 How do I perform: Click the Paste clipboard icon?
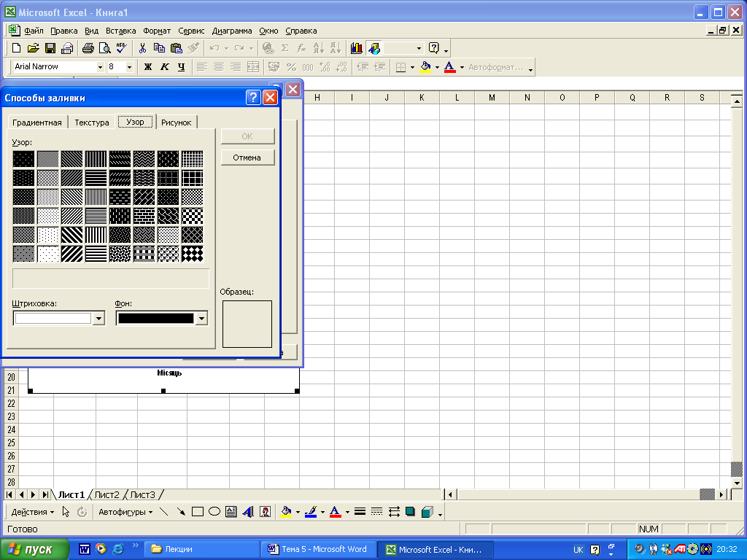point(177,48)
